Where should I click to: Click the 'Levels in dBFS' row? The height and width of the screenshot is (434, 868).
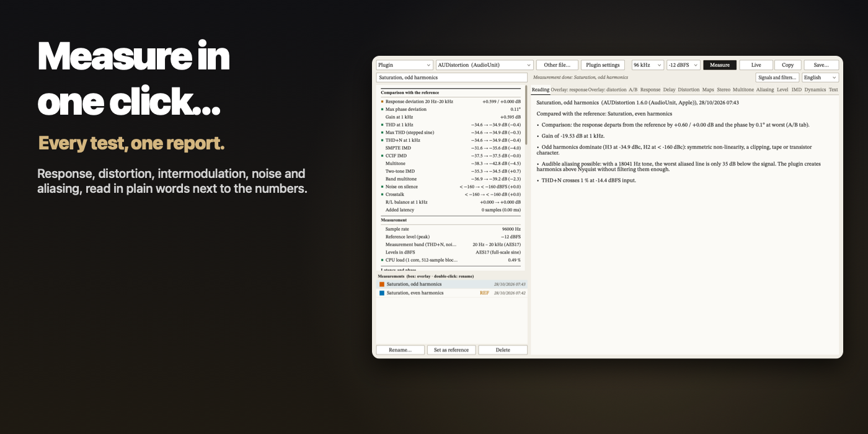(451, 252)
